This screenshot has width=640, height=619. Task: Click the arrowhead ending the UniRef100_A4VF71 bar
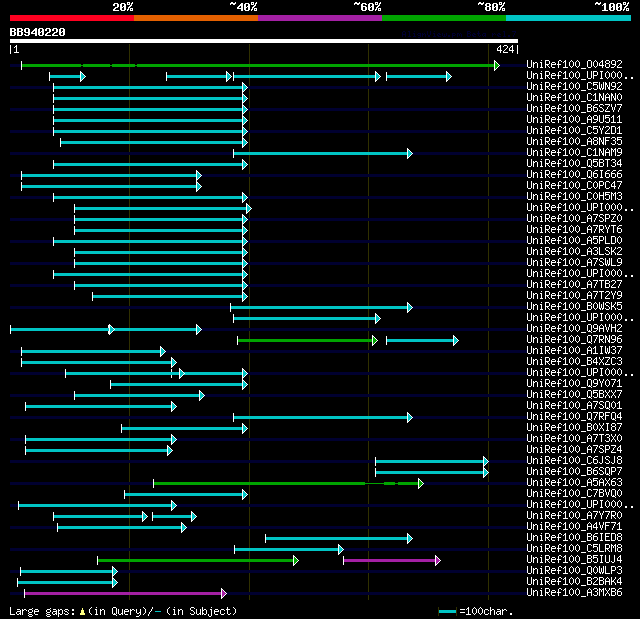[x=184, y=528]
